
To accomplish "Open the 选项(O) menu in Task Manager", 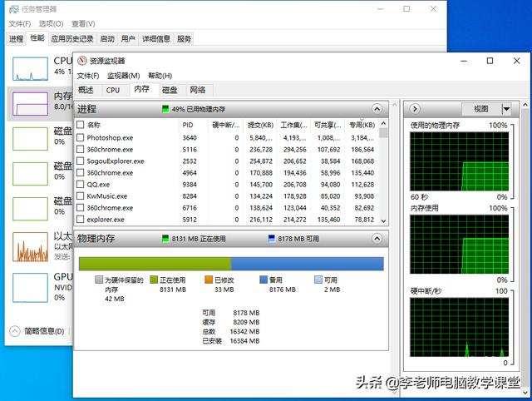I will (x=52, y=24).
